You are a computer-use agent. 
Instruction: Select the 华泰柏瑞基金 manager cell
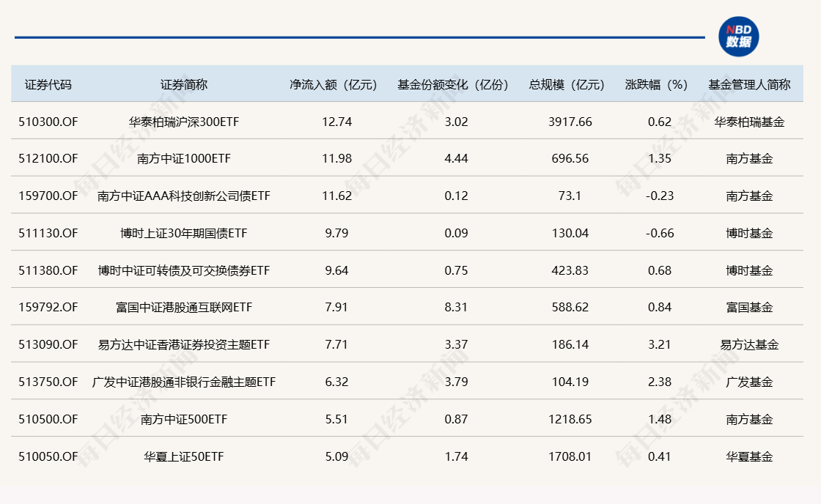coord(749,122)
